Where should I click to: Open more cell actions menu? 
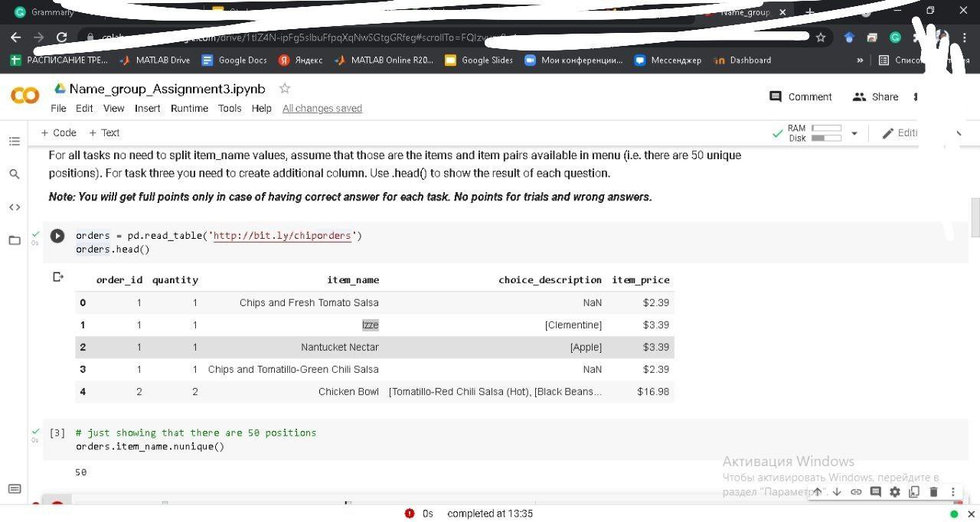[x=953, y=492]
